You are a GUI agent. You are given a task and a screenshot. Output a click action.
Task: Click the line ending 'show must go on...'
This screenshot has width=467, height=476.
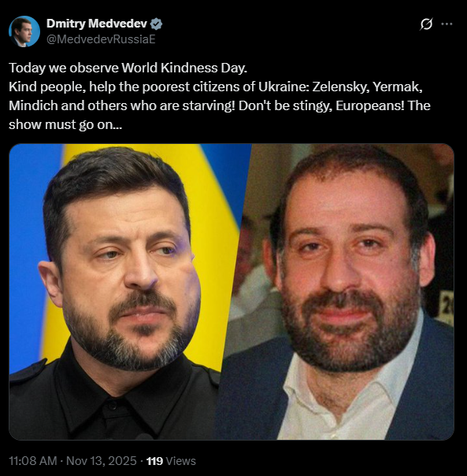tap(65, 125)
